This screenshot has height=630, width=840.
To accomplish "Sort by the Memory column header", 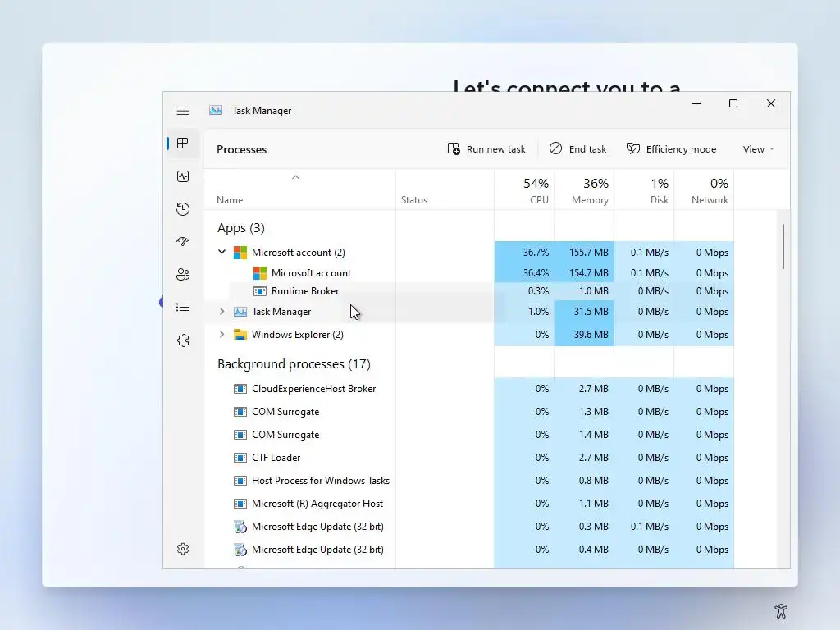I will (x=584, y=190).
